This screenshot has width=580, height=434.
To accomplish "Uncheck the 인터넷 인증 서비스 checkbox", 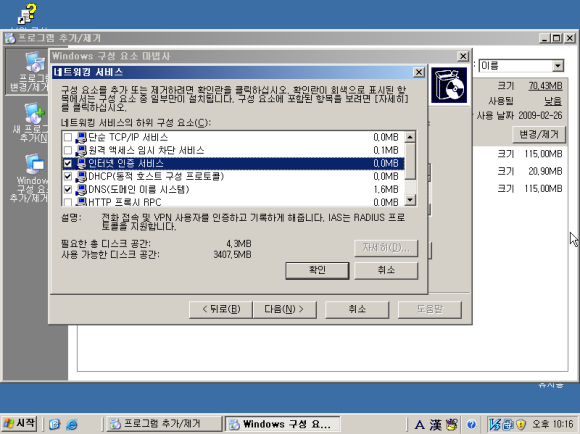I will click(68, 163).
